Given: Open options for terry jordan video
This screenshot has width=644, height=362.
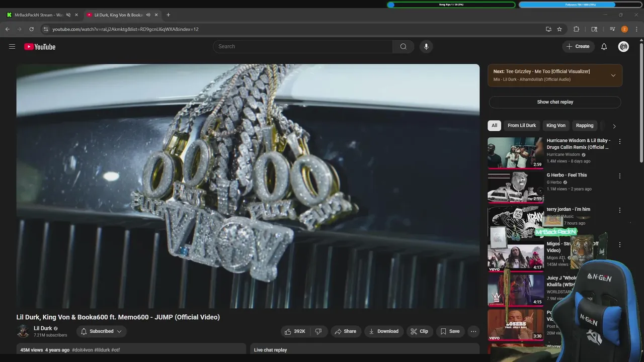Looking at the screenshot, I should [x=620, y=210].
